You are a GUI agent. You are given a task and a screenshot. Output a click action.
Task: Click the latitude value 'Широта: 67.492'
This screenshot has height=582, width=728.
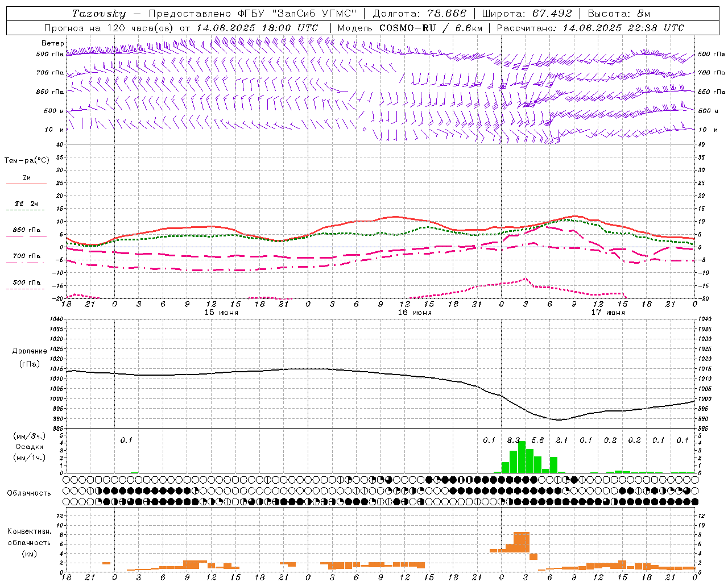tap(527, 14)
